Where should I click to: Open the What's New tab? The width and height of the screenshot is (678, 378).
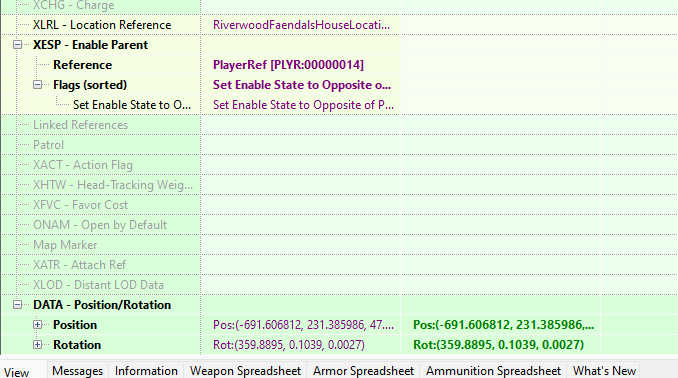pyautogui.click(x=604, y=371)
